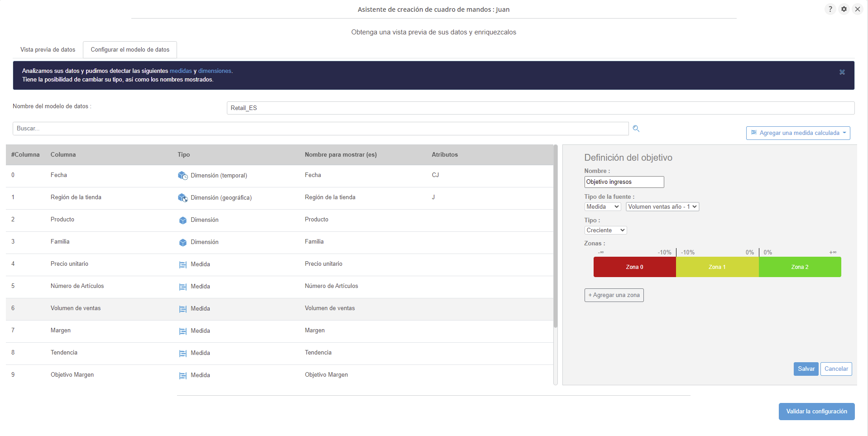This screenshot has height=436, width=868.
Task: Click the measure icon for Precio unitario
Action: pyautogui.click(x=183, y=264)
